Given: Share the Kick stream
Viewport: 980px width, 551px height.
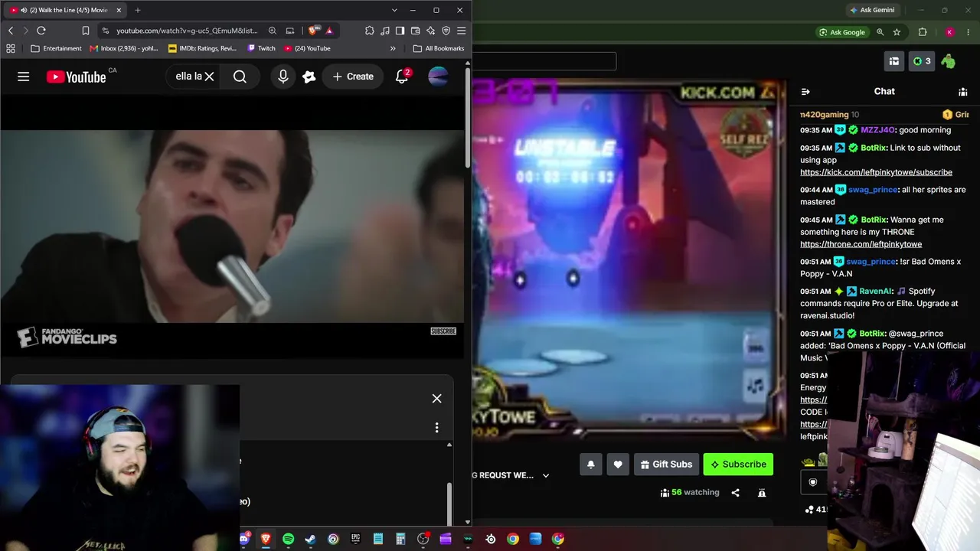Looking at the screenshot, I should coord(736,493).
